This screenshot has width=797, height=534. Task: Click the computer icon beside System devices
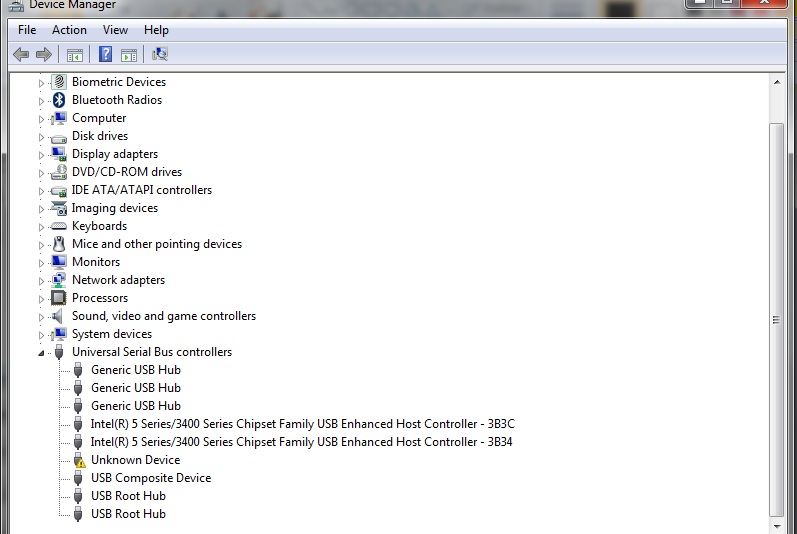click(x=59, y=334)
